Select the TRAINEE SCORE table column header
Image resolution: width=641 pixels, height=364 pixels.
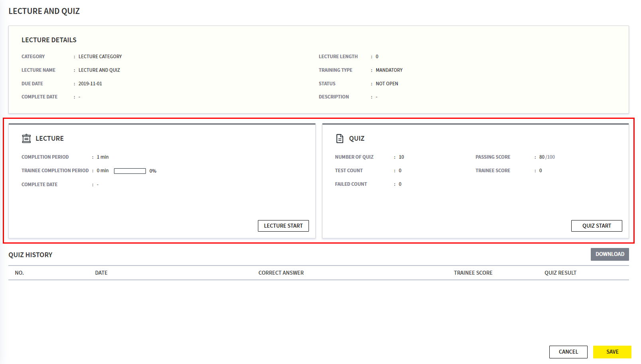coord(473,273)
